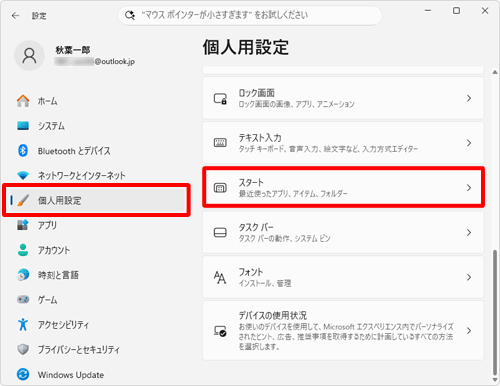Click the account name 秋葉一郎
This screenshot has width=500, height=386.
[x=73, y=50]
